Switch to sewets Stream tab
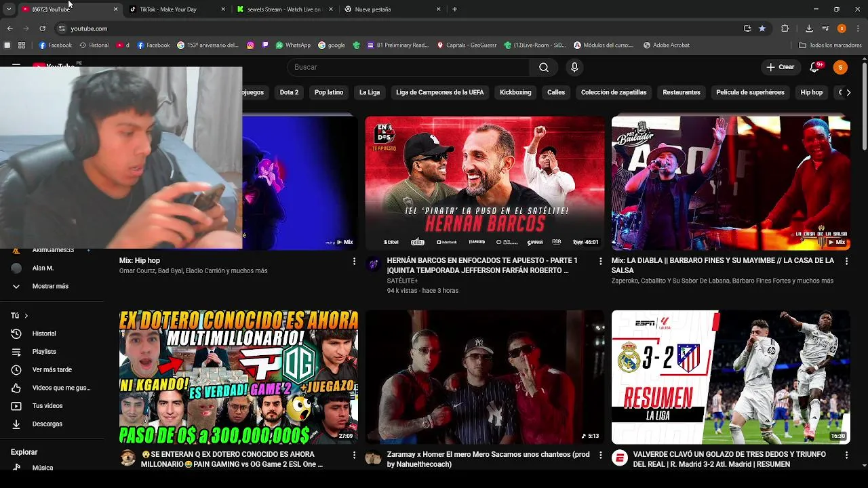868x488 pixels. pos(285,9)
